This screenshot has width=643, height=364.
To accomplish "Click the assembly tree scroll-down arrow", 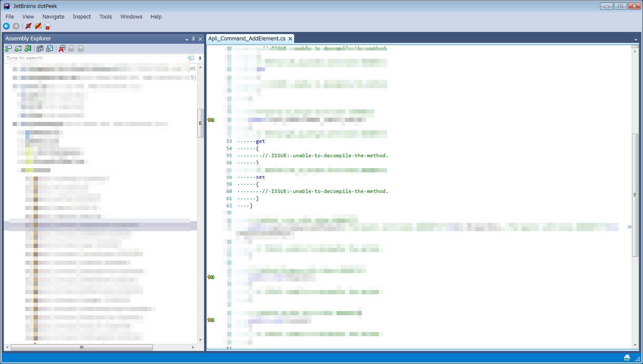I will (200, 340).
